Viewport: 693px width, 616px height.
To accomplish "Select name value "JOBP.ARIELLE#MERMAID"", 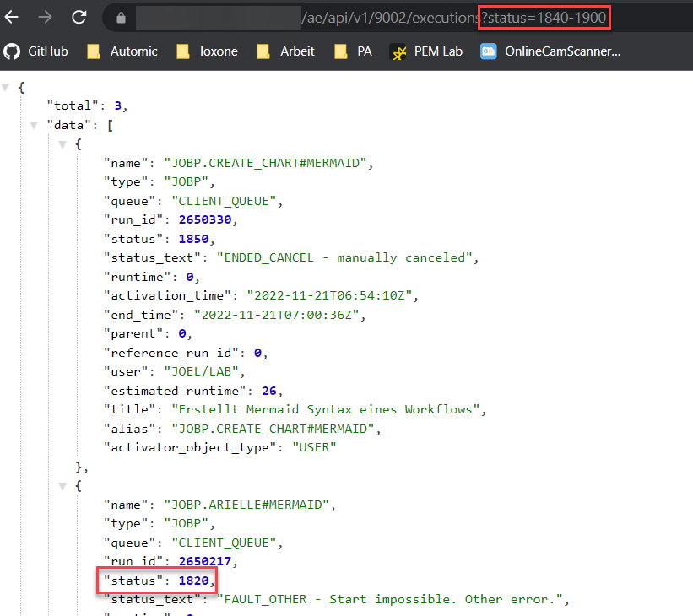I will coord(246,505).
